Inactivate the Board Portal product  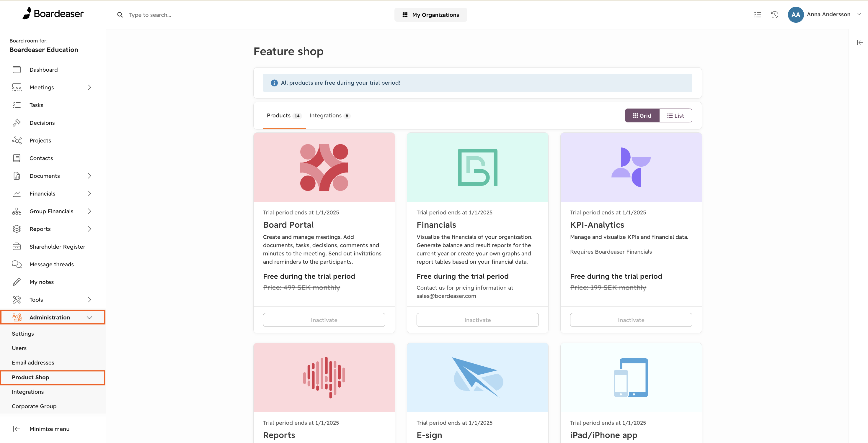[x=324, y=320]
